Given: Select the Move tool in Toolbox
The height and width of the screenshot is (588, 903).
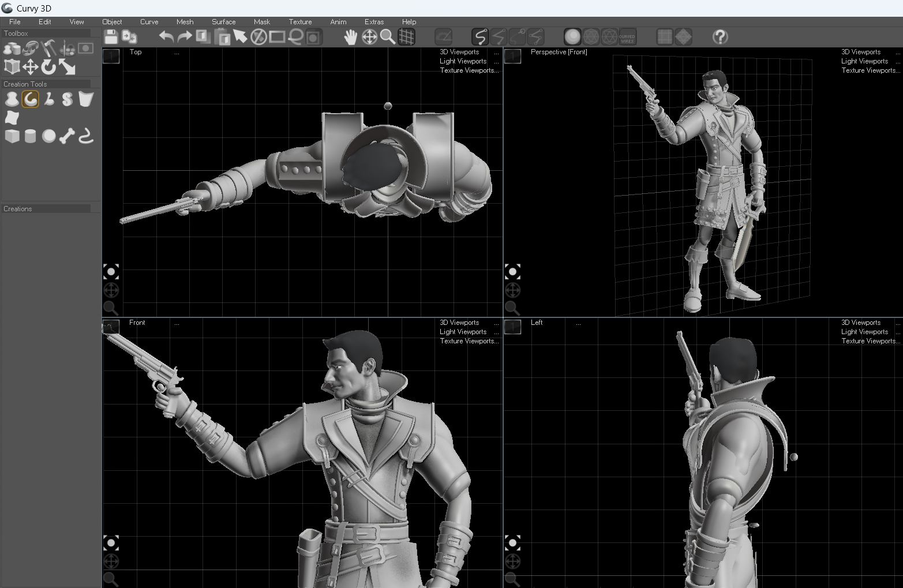Looking at the screenshot, I should point(30,67).
